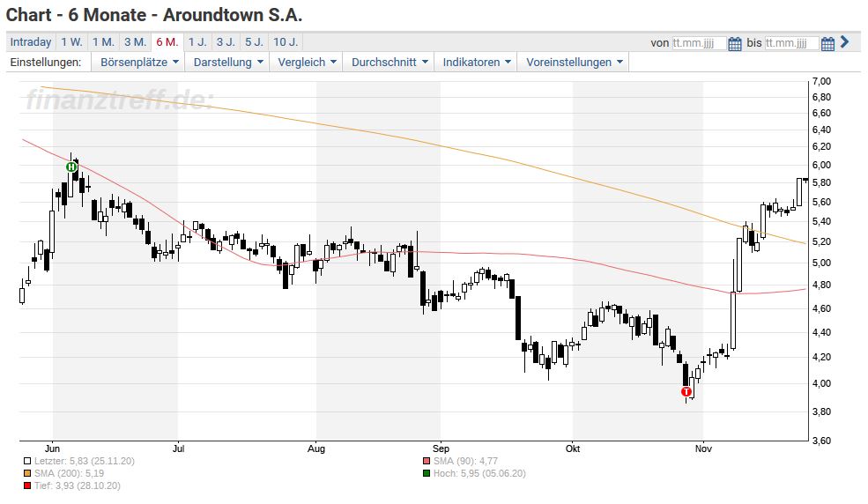Select the 1 J. time range tab
868x504 pixels.
coord(197,42)
